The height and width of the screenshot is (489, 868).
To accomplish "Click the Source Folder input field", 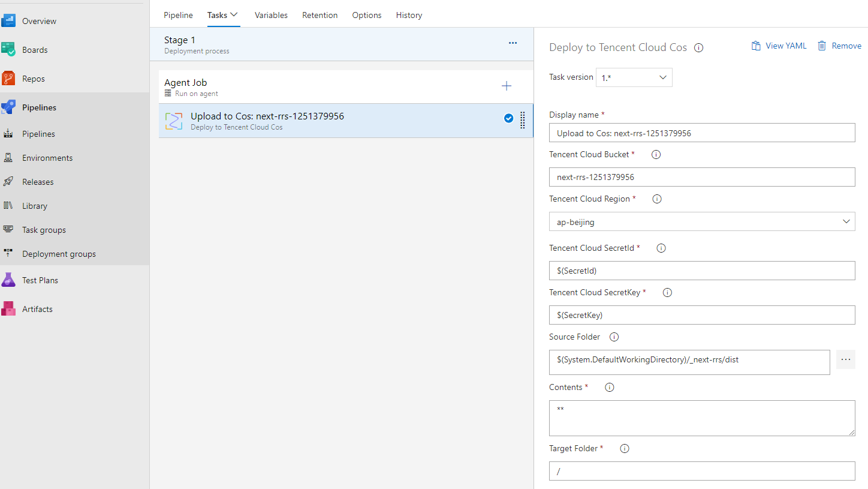I will pyautogui.click(x=689, y=362).
